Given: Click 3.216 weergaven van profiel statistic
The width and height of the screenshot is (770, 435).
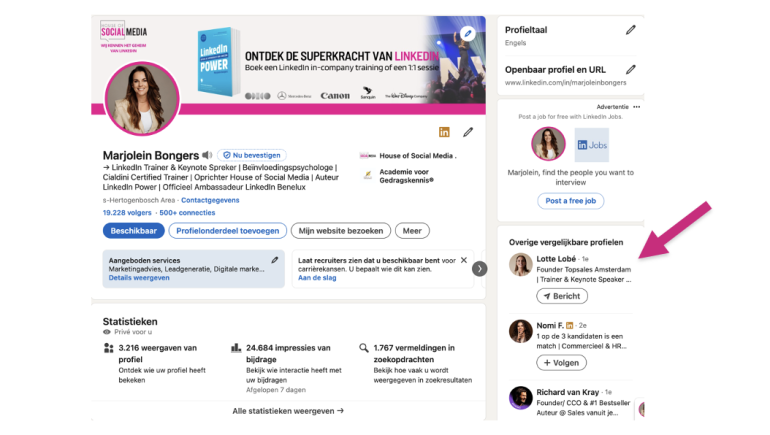Looking at the screenshot, I should 158,353.
